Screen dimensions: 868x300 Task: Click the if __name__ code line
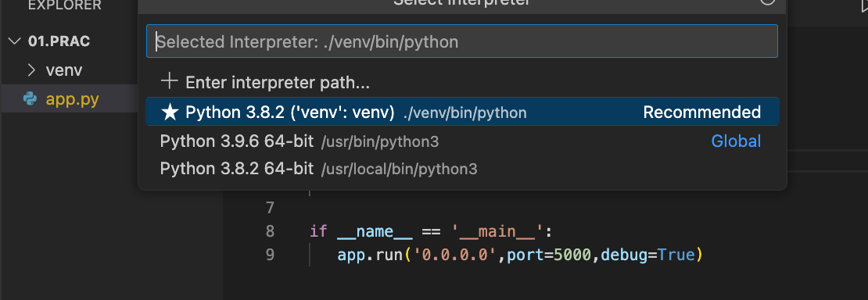[431, 230]
